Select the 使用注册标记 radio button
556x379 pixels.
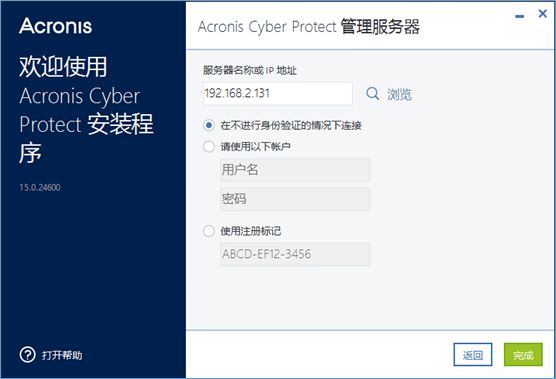point(209,231)
